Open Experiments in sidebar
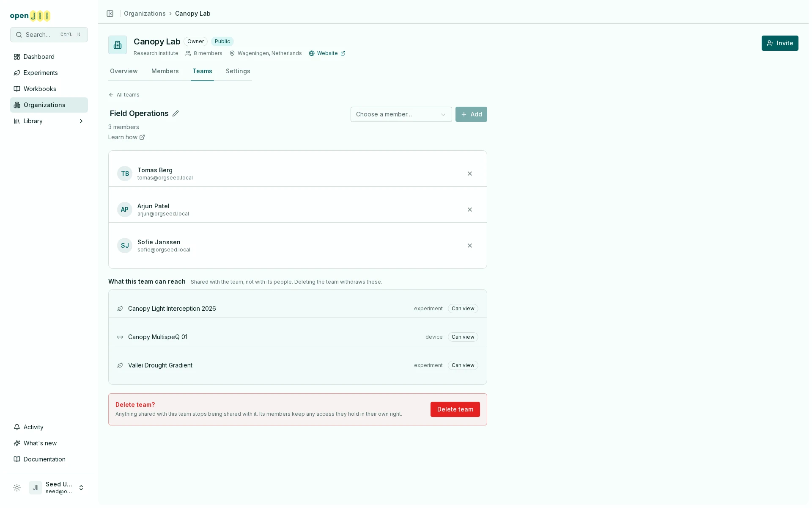Screen dimensions: 812x508 (x=49, y=73)
